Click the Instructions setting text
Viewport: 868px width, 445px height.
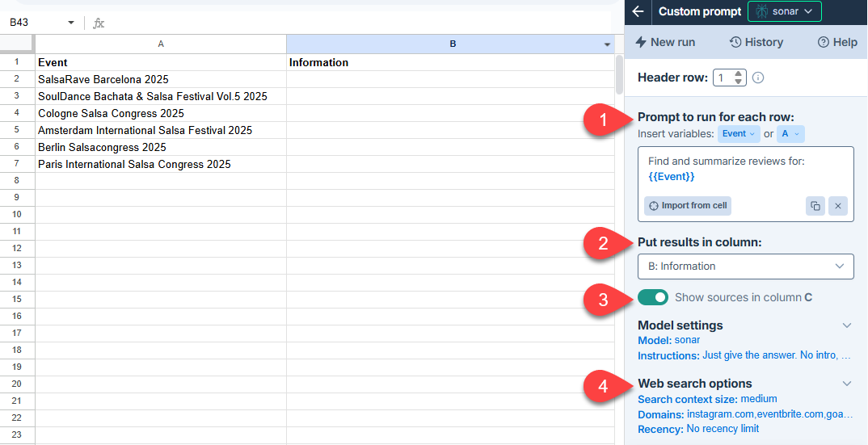coord(744,355)
